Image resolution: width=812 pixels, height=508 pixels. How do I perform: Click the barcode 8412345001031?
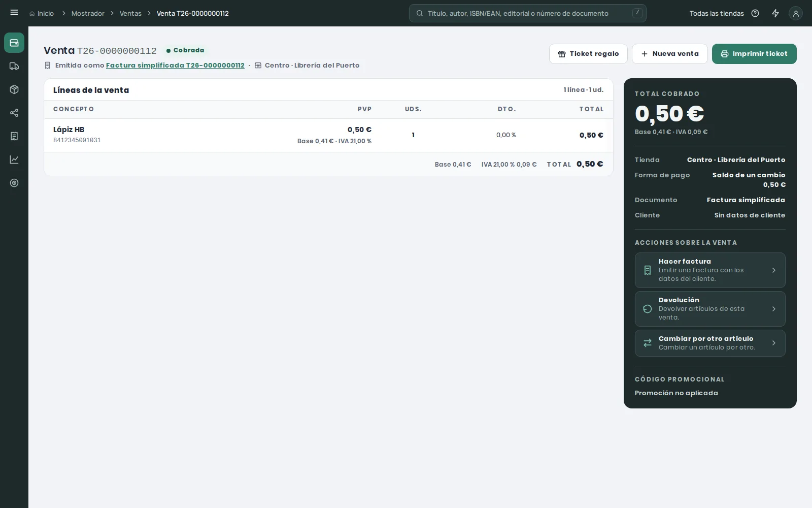77,140
